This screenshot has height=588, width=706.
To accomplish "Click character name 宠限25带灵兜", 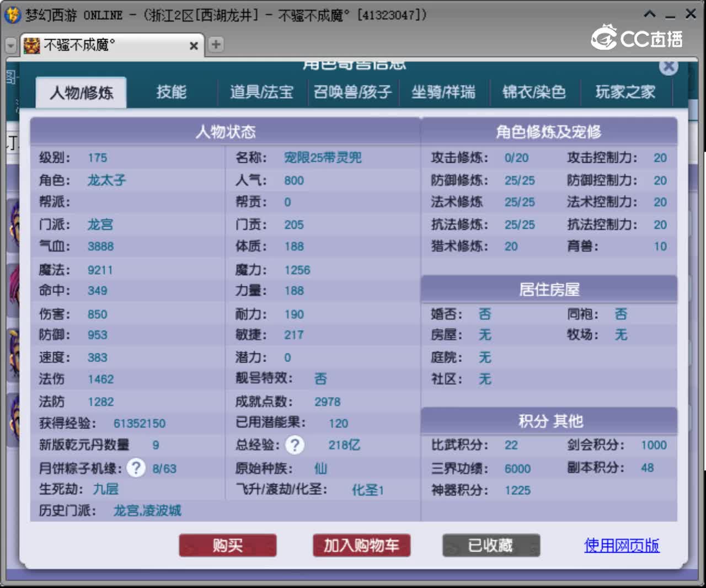I will pyautogui.click(x=323, y=158).
